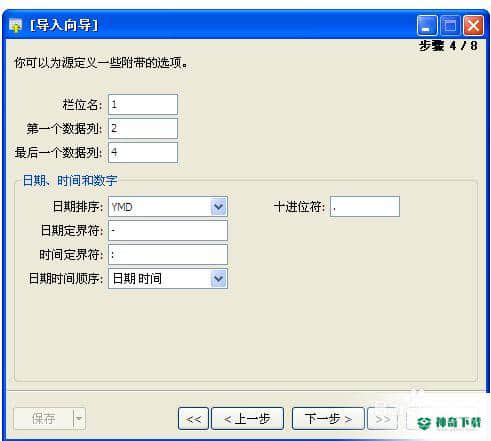Jump to last step with >> button
This screenshot has width=491, height=441.
click(382, 418)
